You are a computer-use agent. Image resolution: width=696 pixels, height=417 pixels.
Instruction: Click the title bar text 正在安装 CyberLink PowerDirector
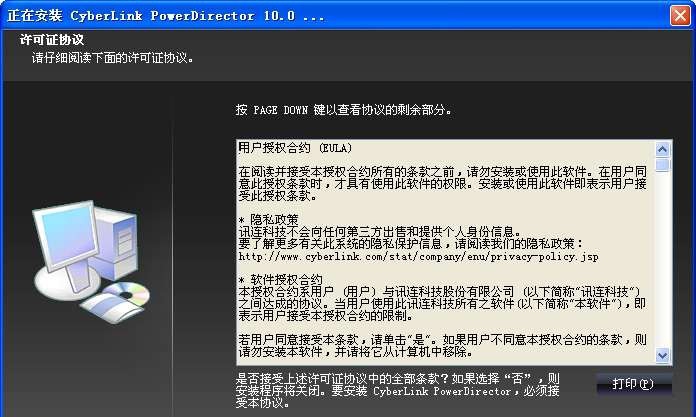[x=166, y=16]
